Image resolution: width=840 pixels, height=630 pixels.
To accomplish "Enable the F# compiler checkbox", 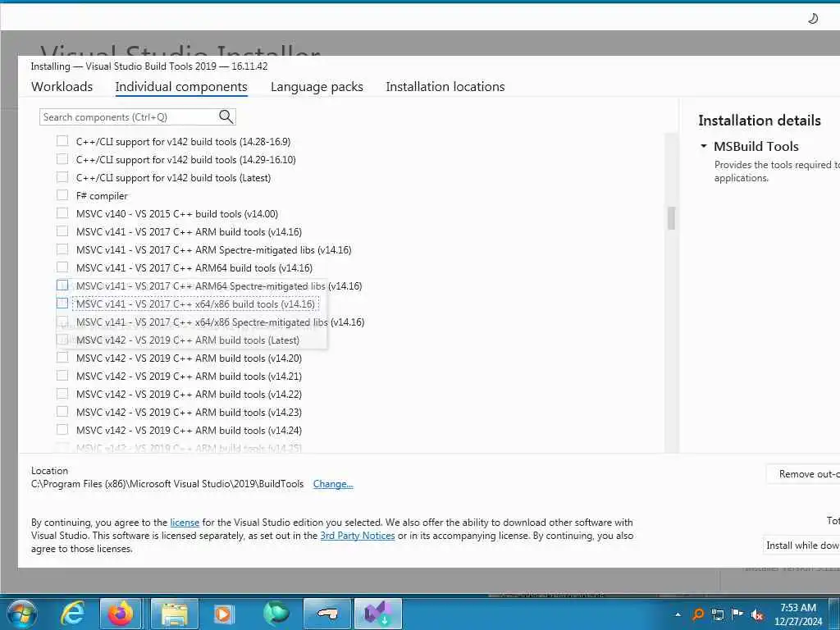I will pos(62,195).
